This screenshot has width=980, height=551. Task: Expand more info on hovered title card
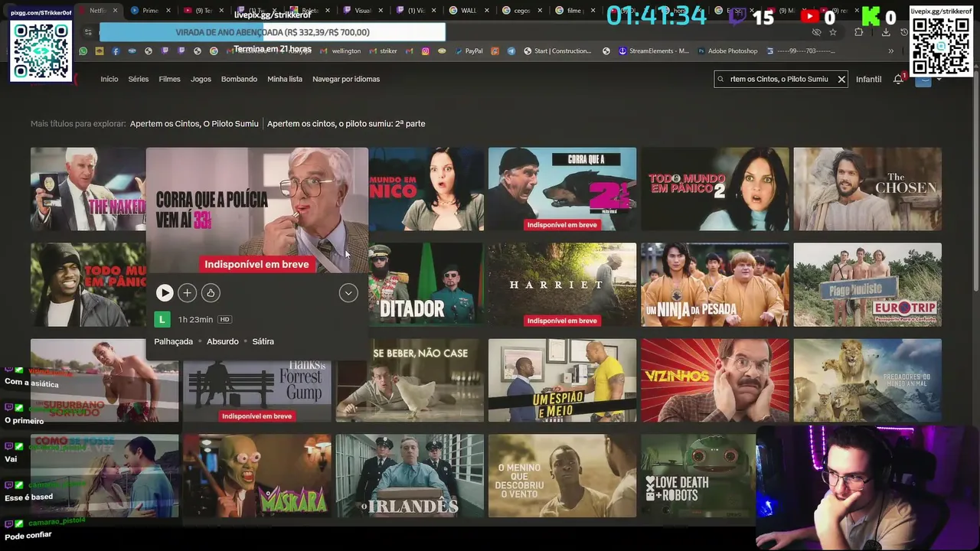348,292
